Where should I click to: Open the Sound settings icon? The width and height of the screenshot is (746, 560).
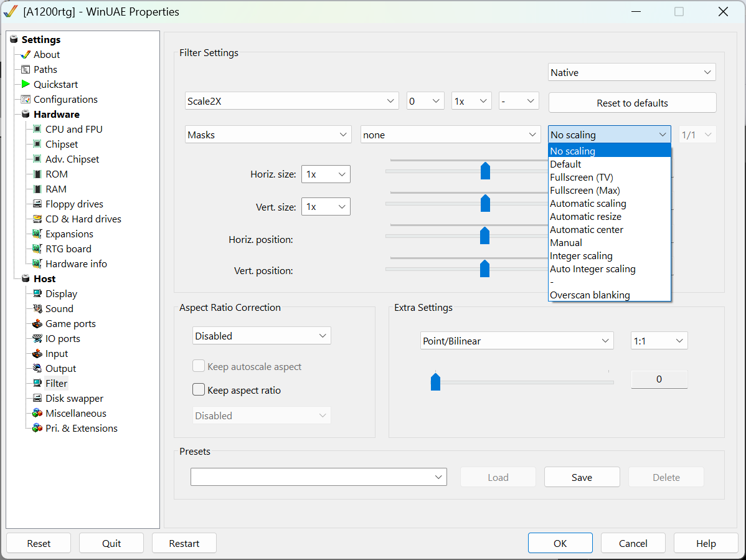pos(37,308)
